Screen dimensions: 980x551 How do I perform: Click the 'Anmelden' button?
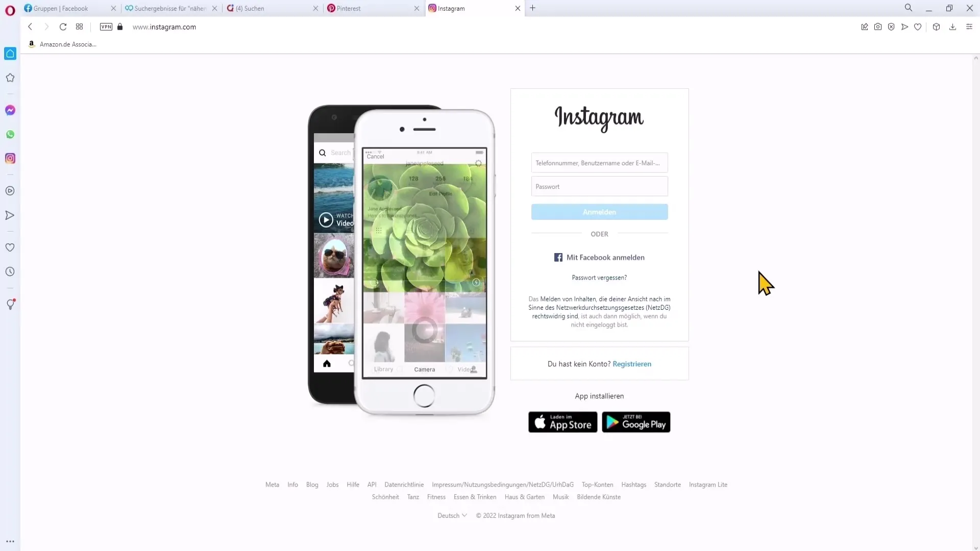pyautogui.click(x=600, y=212)
